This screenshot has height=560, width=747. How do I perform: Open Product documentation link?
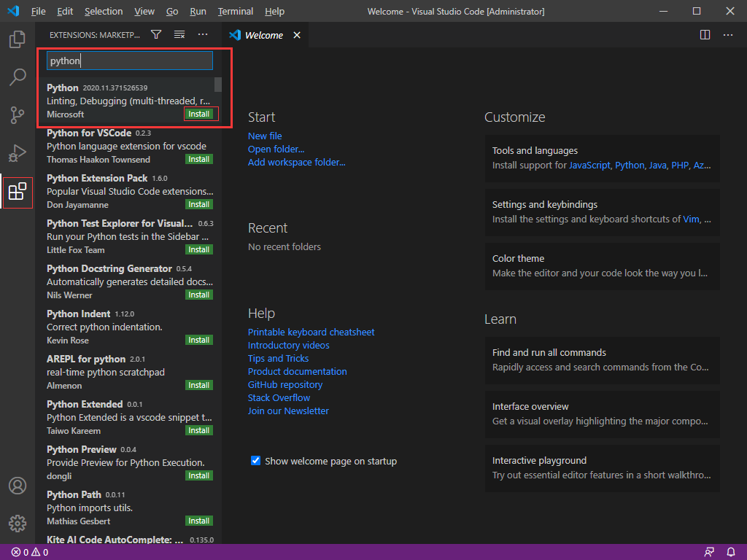click(x=298, y=371)
